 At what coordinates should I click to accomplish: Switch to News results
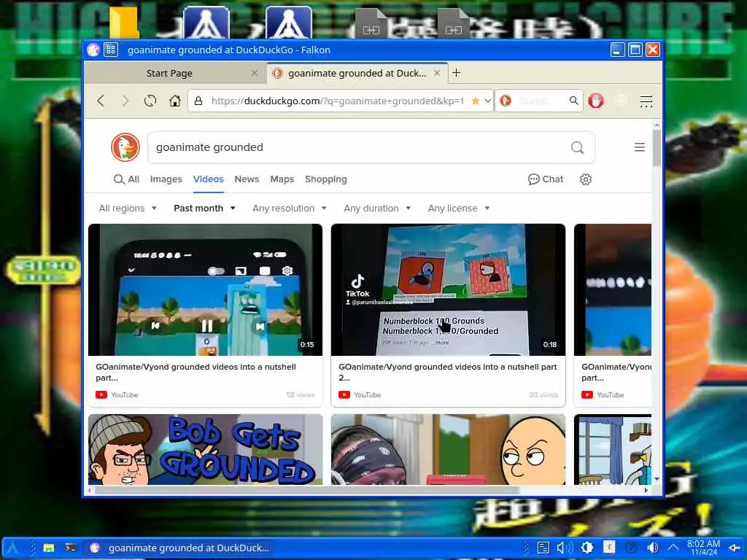pyautogui.click(x=247, y=179)
